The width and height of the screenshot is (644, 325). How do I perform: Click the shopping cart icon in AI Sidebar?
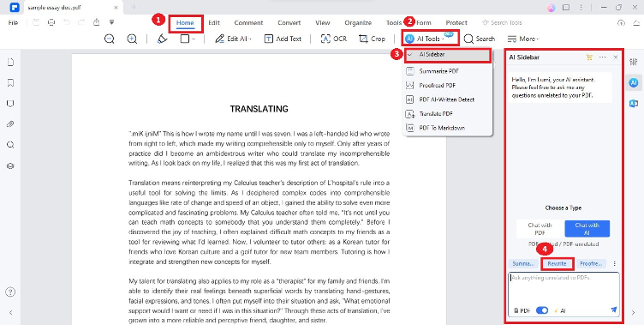(589, 57)
